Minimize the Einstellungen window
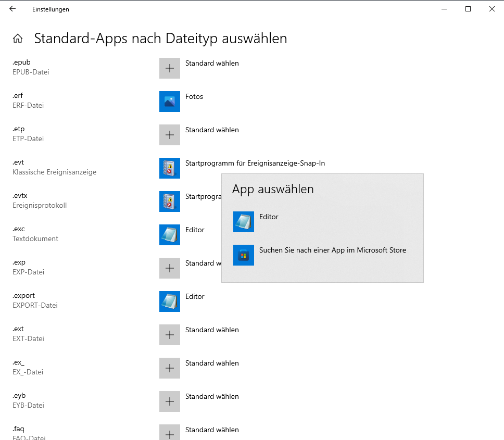This screenshot has height=440, width=504. 444,9
